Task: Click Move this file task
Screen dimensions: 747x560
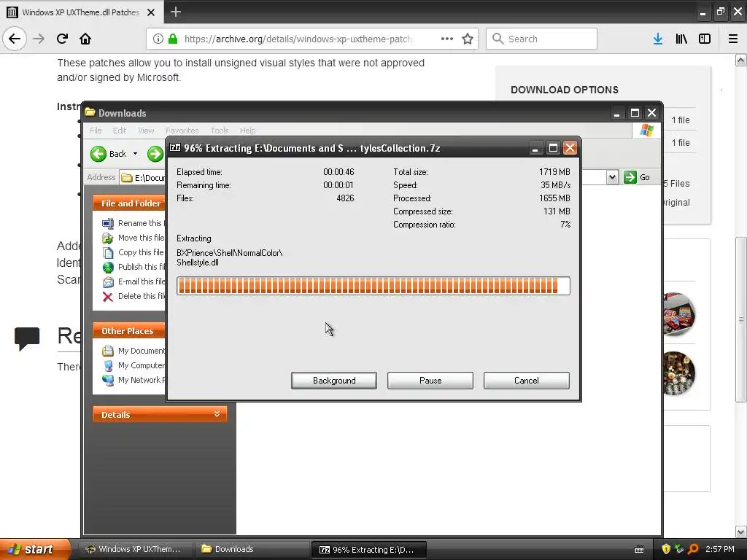Action: point(133,238)
